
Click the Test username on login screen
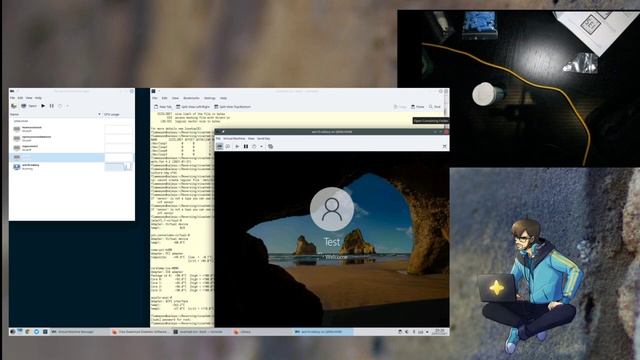click(x=332, y=242)
